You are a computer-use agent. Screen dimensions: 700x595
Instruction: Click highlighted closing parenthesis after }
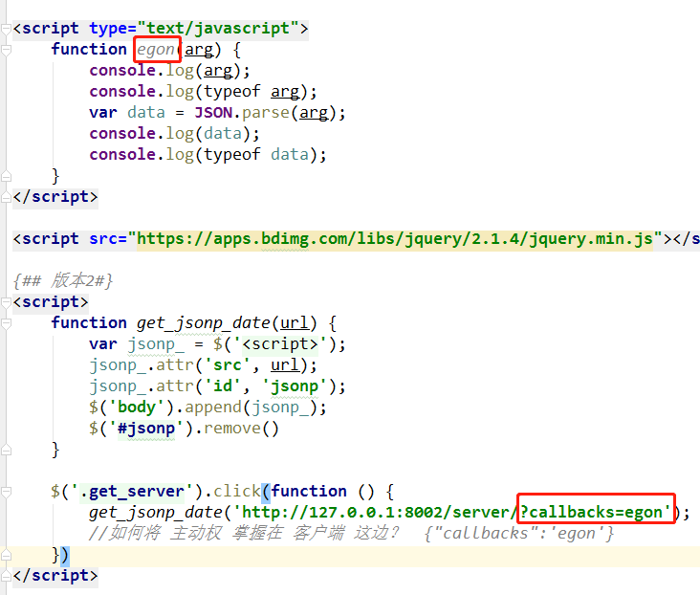[65, 555]
